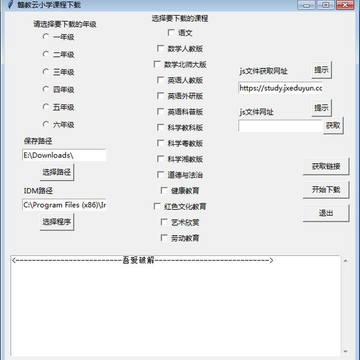The height and width of the screenshot is (360, 360).
Task: Click the 退出 button
Action: click(326, 213)
